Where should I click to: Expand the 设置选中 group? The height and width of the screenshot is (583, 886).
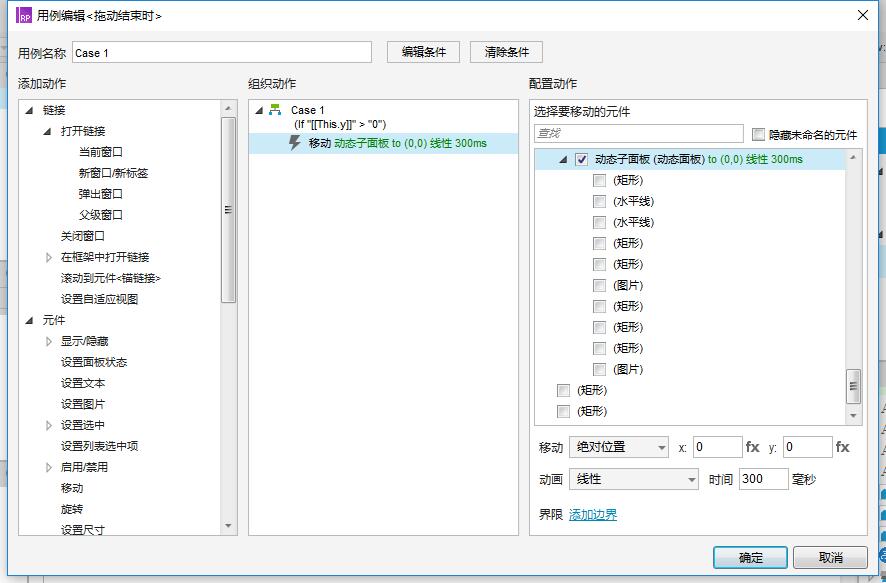tap(49, 425)
